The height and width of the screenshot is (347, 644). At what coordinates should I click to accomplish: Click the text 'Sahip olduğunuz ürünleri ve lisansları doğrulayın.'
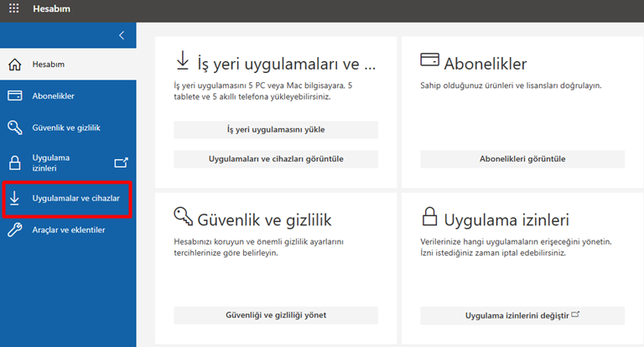511,85
